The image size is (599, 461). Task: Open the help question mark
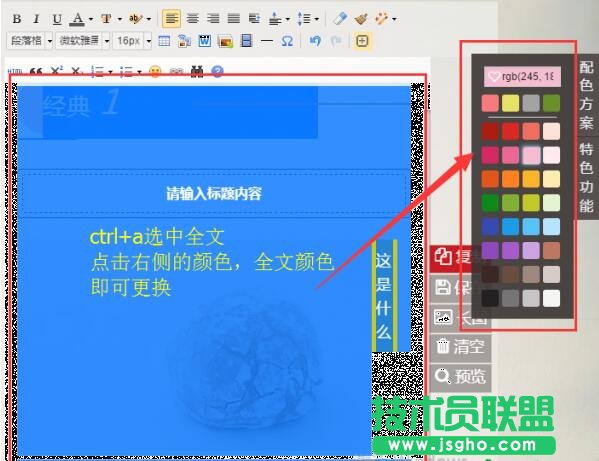(217, 71)
